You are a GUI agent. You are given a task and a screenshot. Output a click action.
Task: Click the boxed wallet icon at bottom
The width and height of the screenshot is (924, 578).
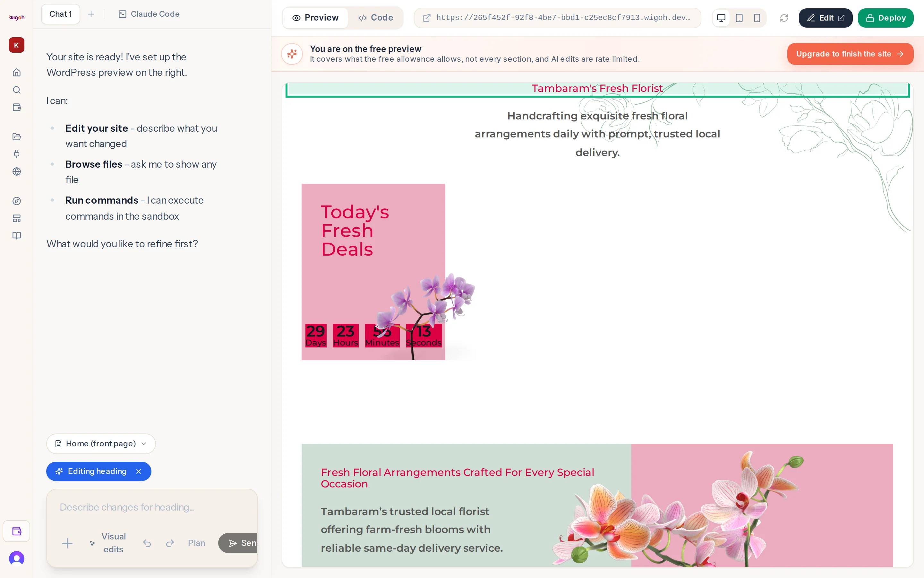pos(16,531)
